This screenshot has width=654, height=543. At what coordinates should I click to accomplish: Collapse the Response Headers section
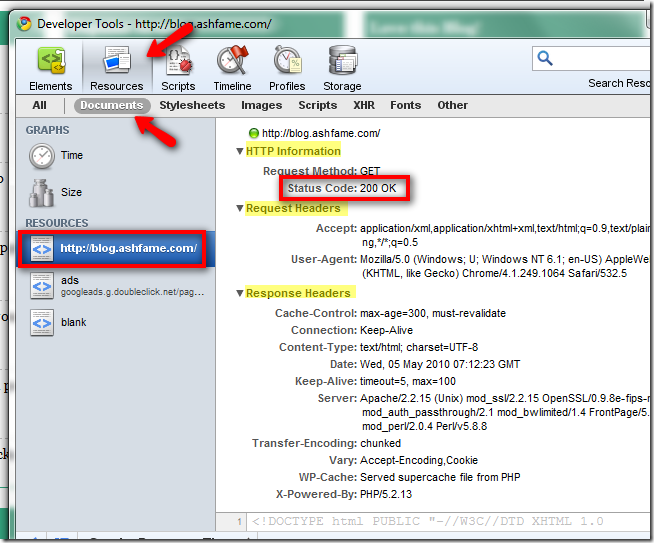(x=239, y=293)
